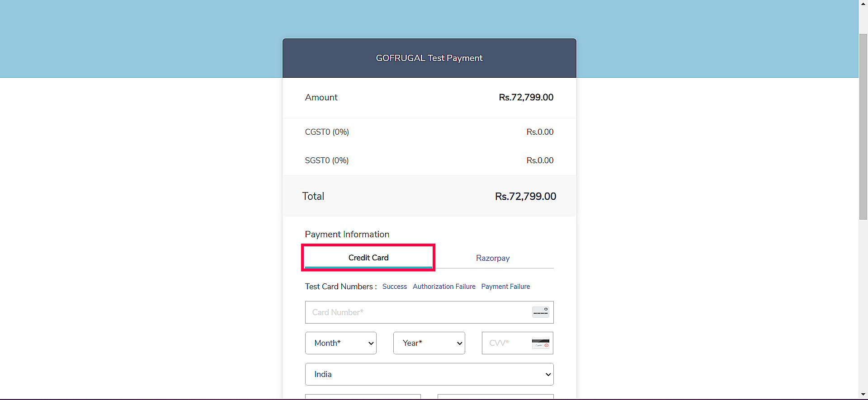868x400 pixels.
Task: Open the Razorpay payment tab
Action: 492,258
